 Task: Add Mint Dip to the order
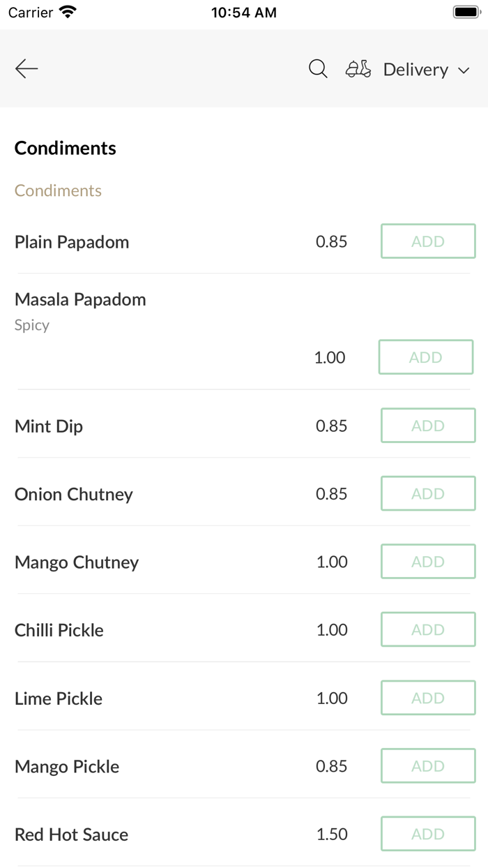pos(427,426)
